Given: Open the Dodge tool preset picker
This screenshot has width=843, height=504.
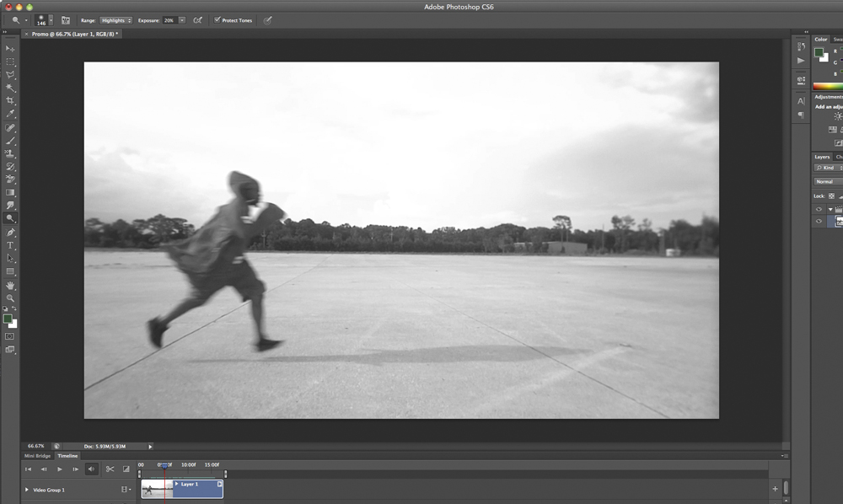Looking at the screenshot, I should pos(19,20).
